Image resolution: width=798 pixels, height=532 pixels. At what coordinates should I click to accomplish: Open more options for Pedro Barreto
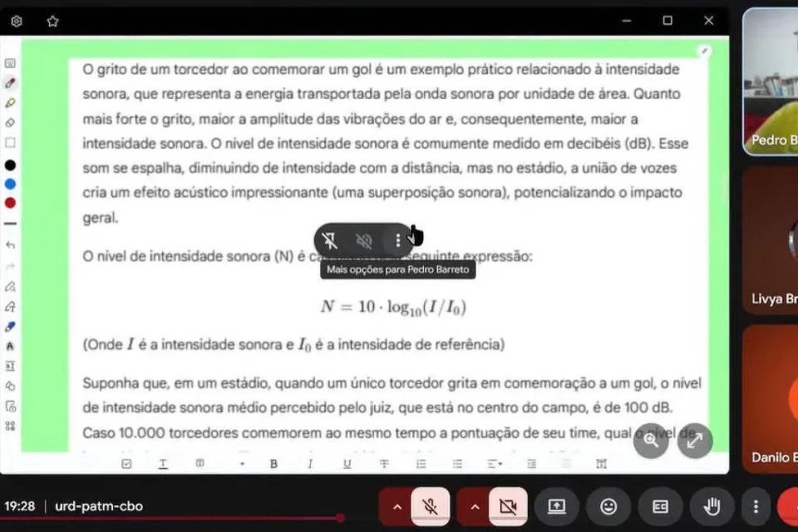tap(398, 241)
